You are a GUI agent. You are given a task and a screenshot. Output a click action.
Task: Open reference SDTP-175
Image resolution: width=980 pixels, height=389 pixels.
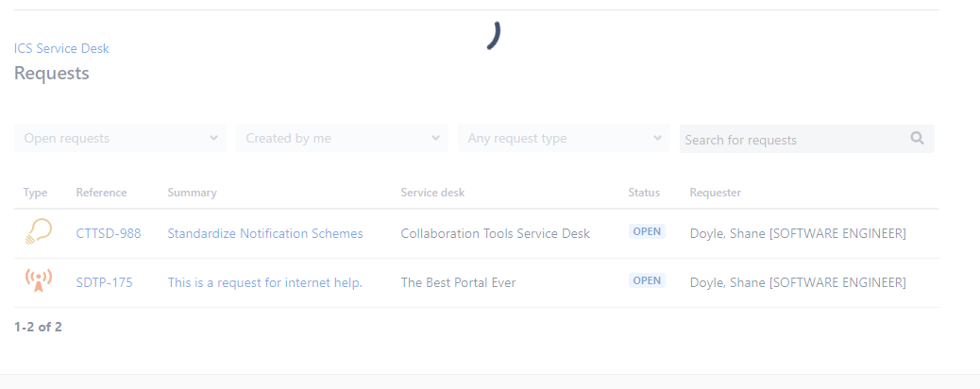click(x=105, y=282)
